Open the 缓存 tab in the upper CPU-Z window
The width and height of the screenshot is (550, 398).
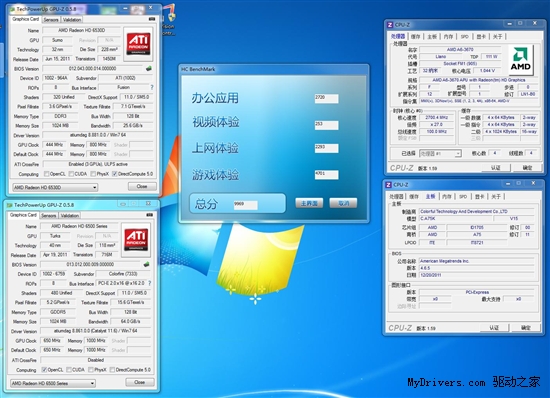pyautogui.click(x=416, y=36)
